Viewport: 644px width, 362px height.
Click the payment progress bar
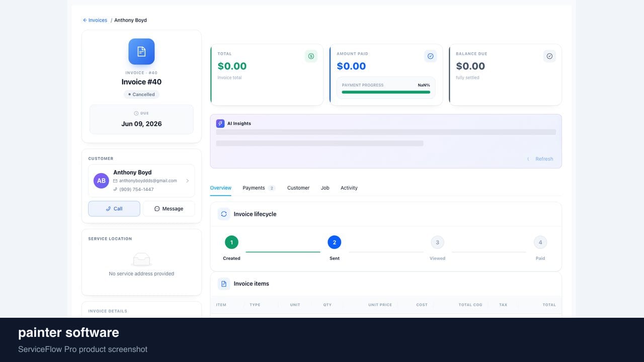coord(386,92)
